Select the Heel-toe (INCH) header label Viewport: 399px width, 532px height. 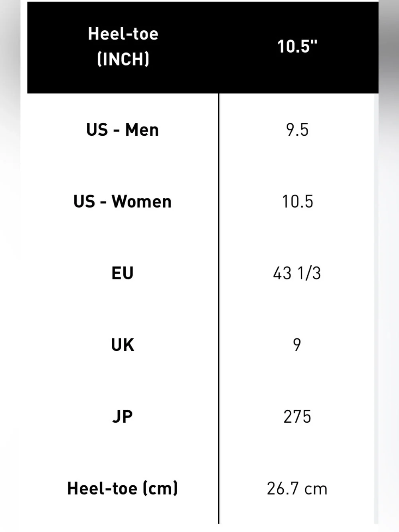click(123, 46)
